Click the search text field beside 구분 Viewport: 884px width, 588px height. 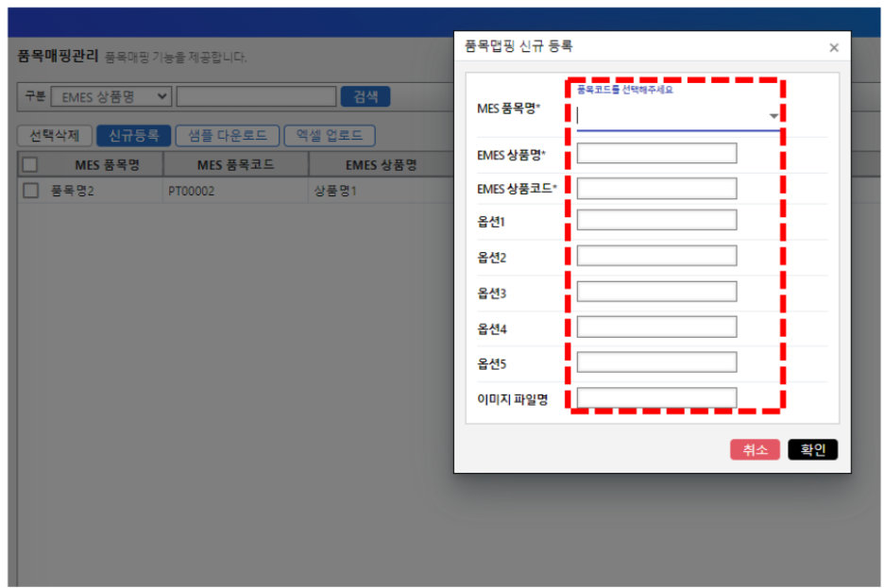coord(257,97)
